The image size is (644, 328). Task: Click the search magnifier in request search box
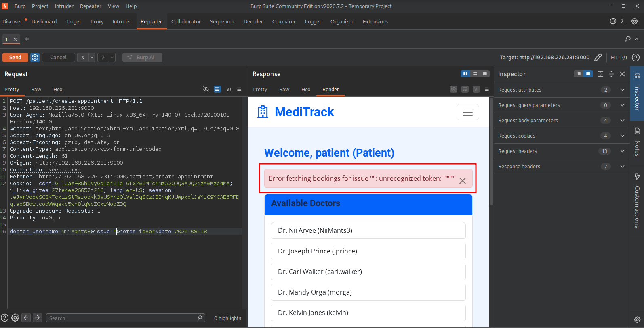[200, 318]
